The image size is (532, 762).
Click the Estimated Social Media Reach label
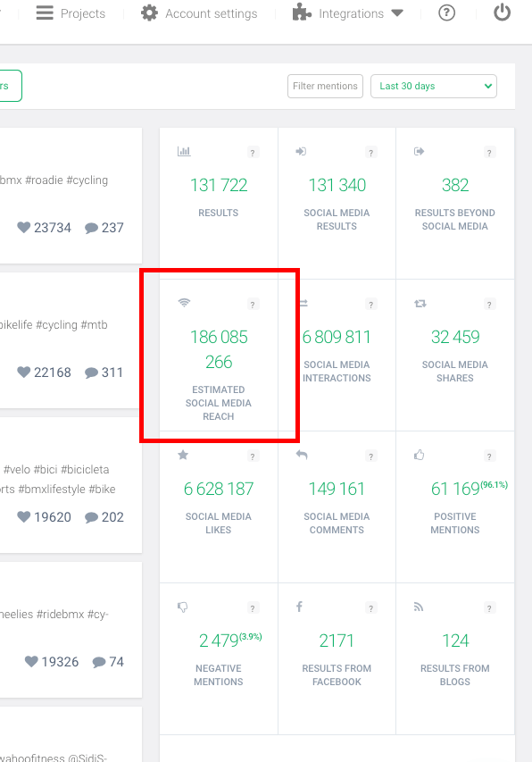pyautogui.click(x=219, y=403)
